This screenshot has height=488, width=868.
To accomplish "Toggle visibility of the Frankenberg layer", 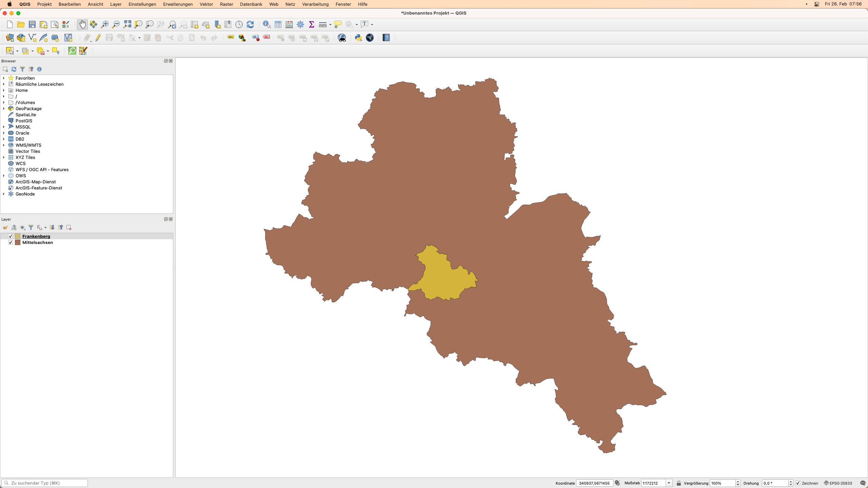I will click(11, 236).
